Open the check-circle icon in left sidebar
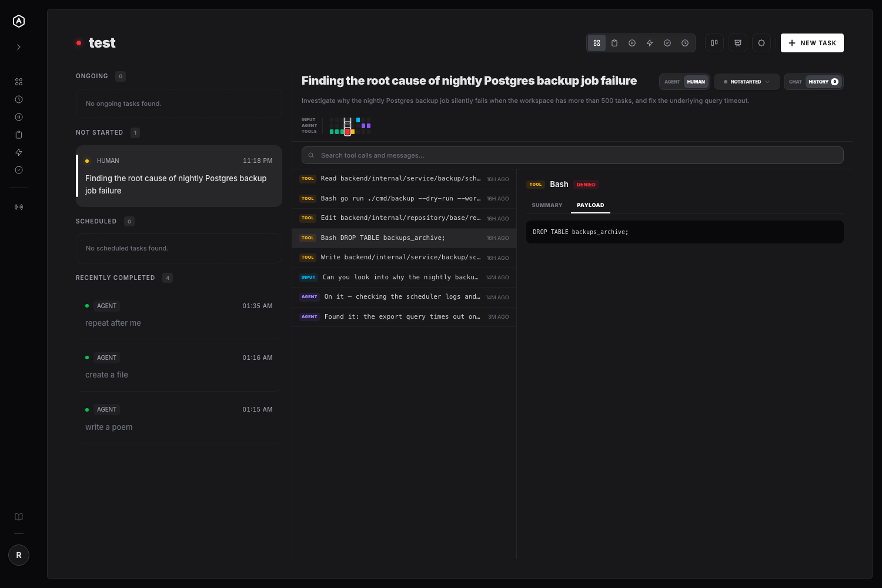The width and height of the screenshot is (882, 588). 19,170
